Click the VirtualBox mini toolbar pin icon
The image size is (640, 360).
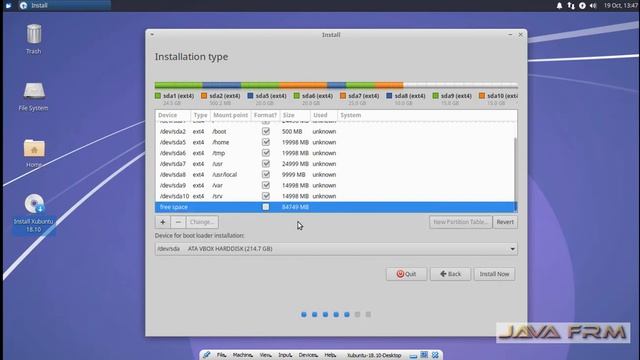pos(207,355)
